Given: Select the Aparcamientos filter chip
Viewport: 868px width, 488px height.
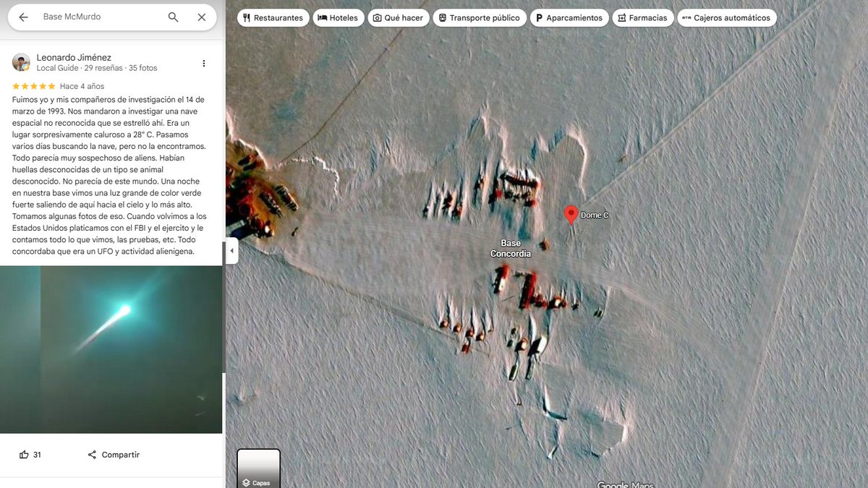Looking at the screenshot, I should pos(569,18).
